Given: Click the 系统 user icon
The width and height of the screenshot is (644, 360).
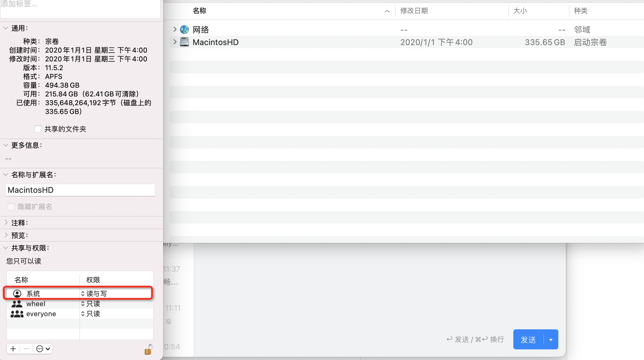Looking at the screenshot, I should tap(17, 294).
